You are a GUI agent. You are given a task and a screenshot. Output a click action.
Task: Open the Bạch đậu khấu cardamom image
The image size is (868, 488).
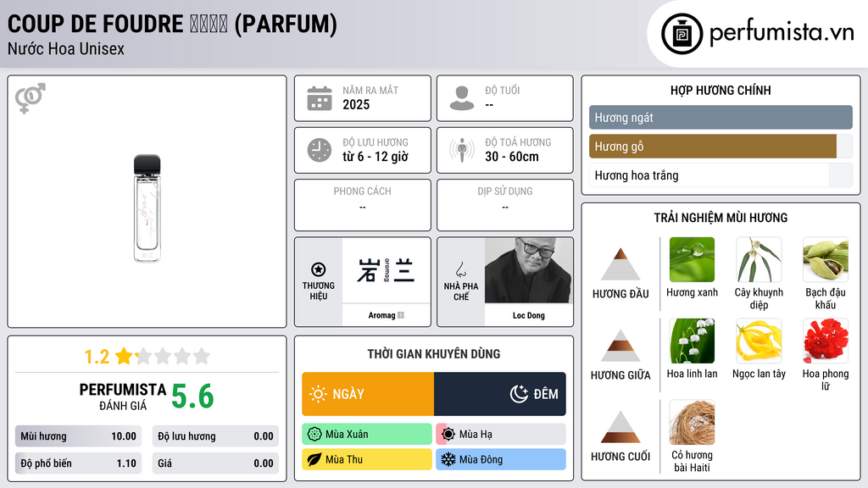[x=826, y=259]
